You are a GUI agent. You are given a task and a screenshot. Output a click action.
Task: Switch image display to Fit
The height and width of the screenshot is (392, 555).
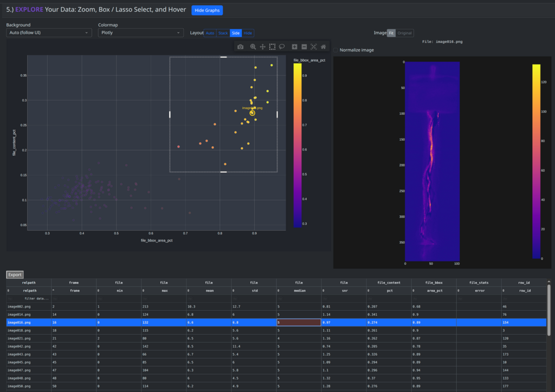click(x=391, y=33)
